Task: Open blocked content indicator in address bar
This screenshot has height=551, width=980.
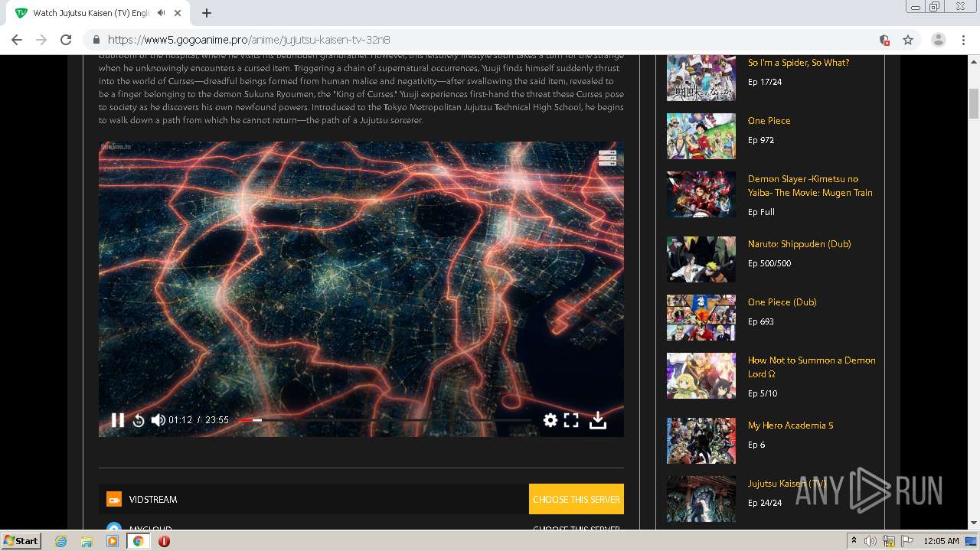Action: click(884, 40)
